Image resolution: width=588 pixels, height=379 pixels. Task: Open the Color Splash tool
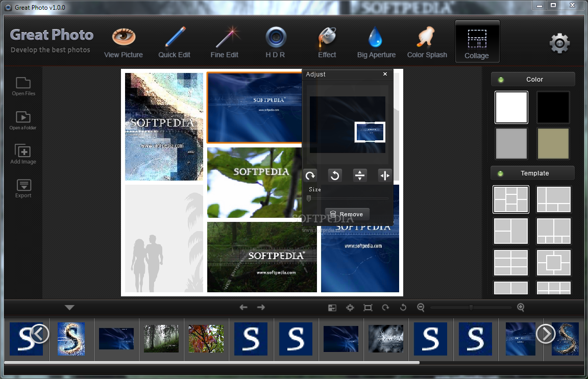pyautogui.click(x=427, y=42)
